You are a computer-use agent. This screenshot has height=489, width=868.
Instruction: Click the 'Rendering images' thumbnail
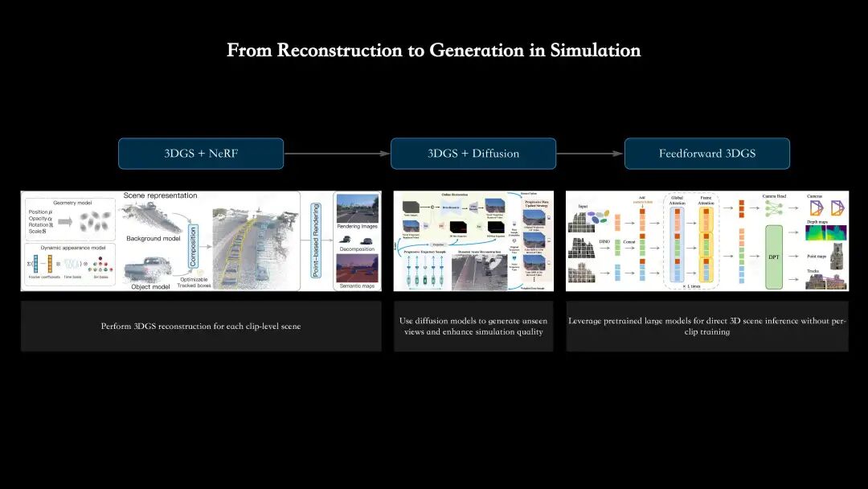point(358,208)
